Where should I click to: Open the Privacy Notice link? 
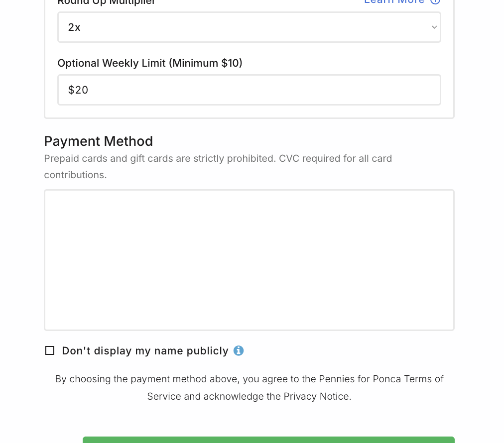[x=317, y=397]
